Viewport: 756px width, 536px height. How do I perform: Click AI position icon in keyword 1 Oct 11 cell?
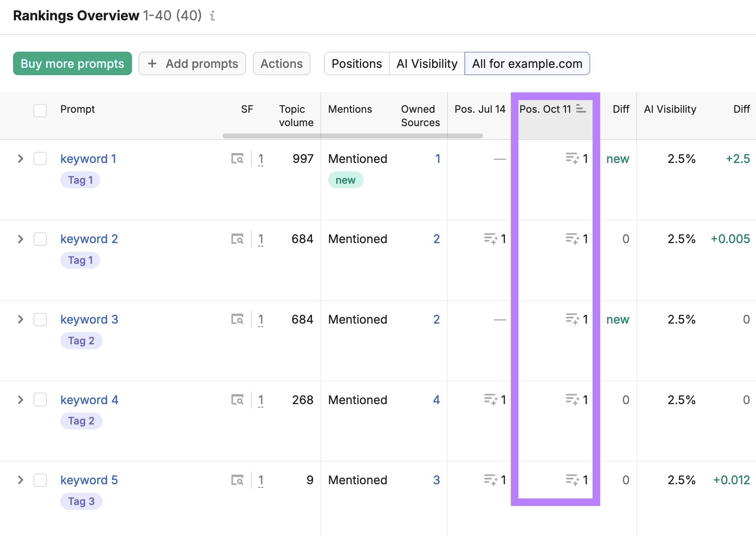(573, 158)
